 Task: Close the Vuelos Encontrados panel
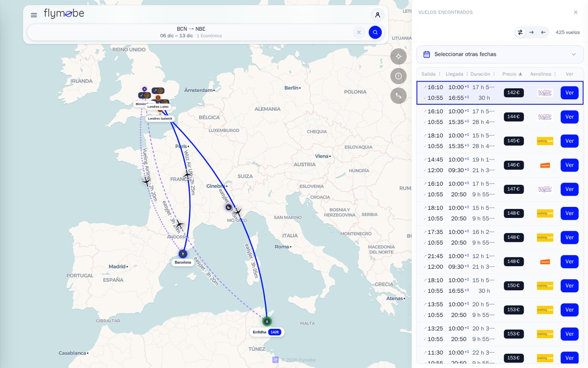click(576, 12)
